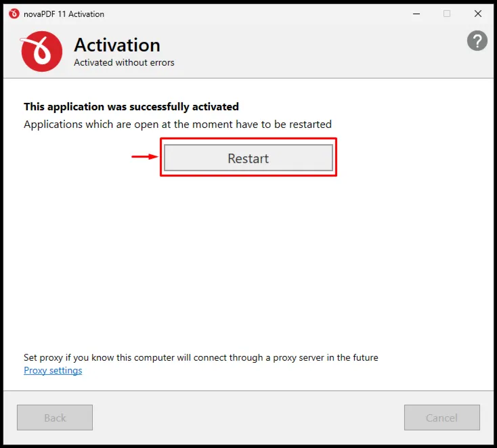Close the novaPDF 11 Activation window
Screen dimensions: 497x448
(478, 14)
